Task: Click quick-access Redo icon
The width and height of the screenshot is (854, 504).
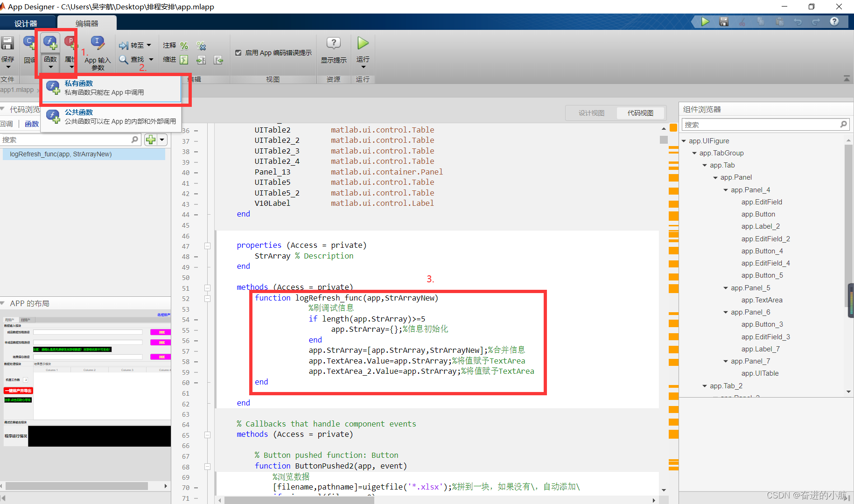Action: 816,21
